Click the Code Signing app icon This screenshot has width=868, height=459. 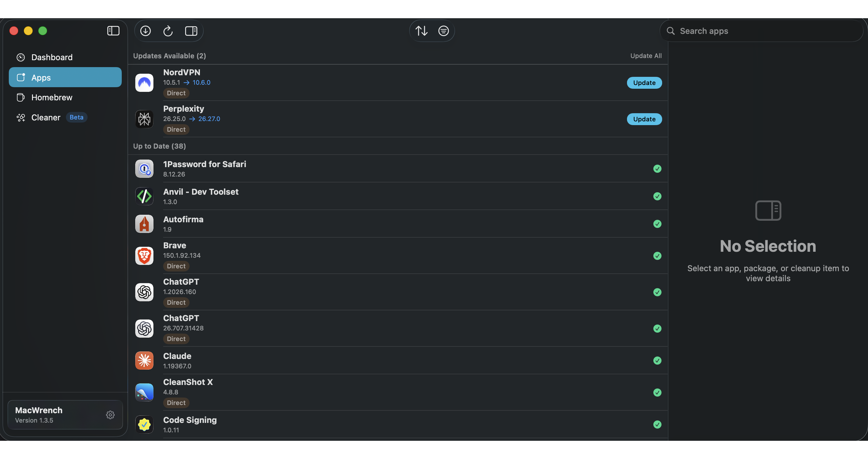click(x=144, y=424)
